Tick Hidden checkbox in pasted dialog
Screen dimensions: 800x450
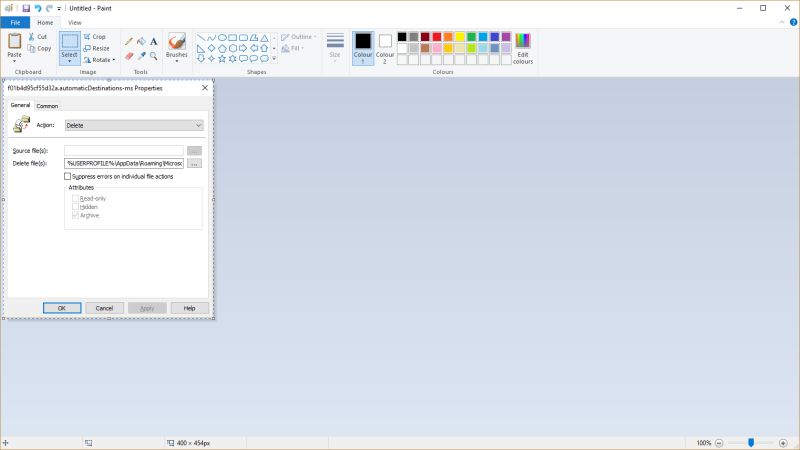tap(76, 207)
